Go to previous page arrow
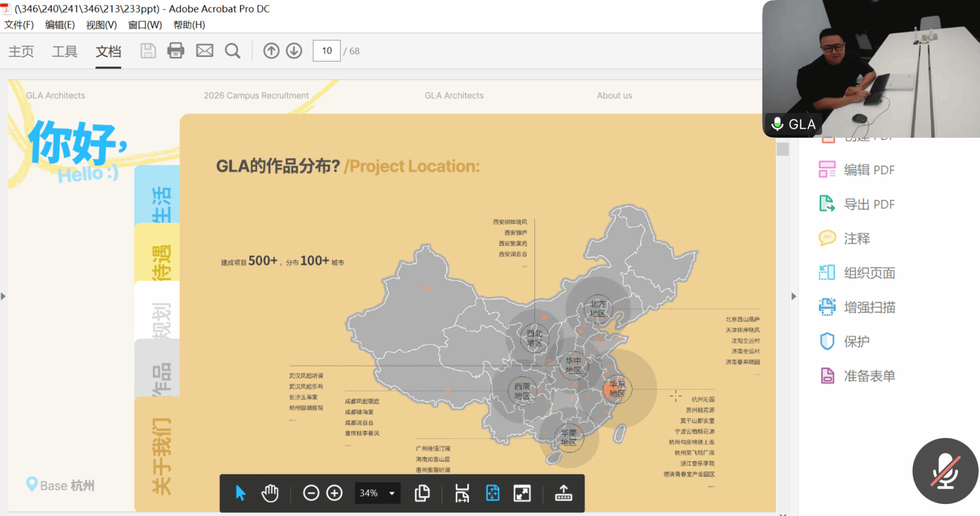This screenshot has height=516, width=980. [271, 51]
